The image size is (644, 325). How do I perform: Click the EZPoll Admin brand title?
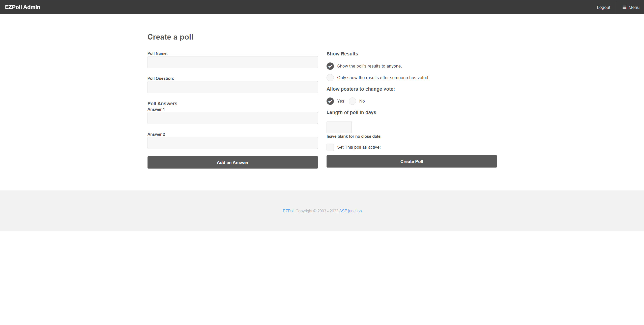[23, 7]
